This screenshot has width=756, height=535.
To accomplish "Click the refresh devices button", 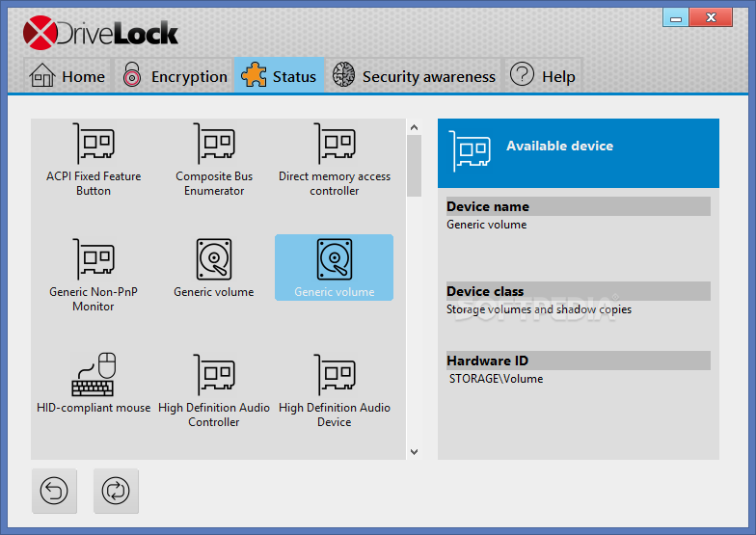I will 116,491.
